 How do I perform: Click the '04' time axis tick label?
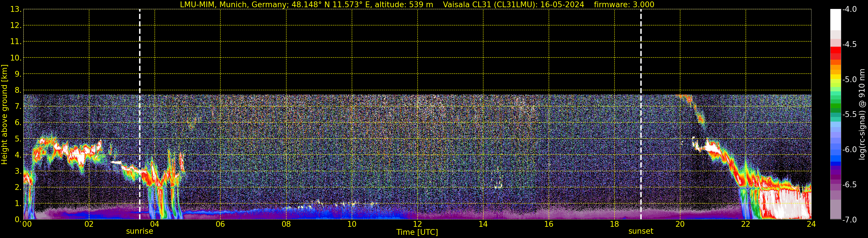click(155, 224)
